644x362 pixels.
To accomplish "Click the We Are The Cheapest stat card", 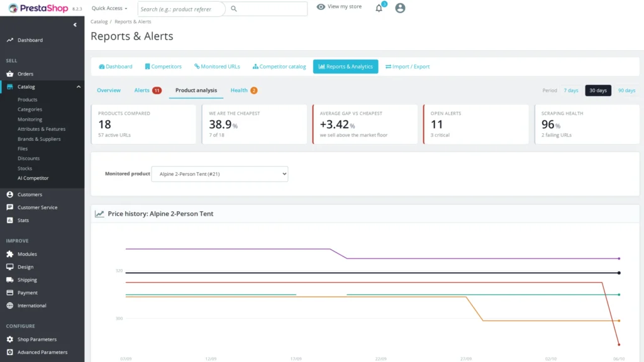I will pos(254,124).
